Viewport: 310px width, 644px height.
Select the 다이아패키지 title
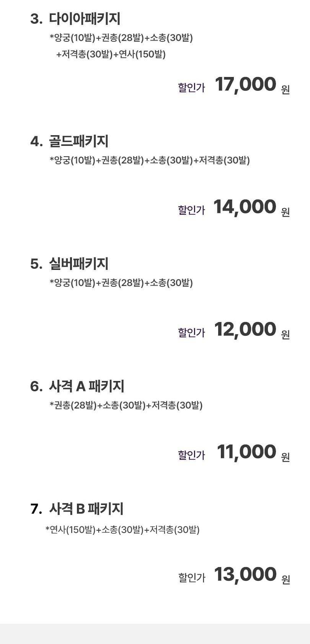(x=85, y=19)
